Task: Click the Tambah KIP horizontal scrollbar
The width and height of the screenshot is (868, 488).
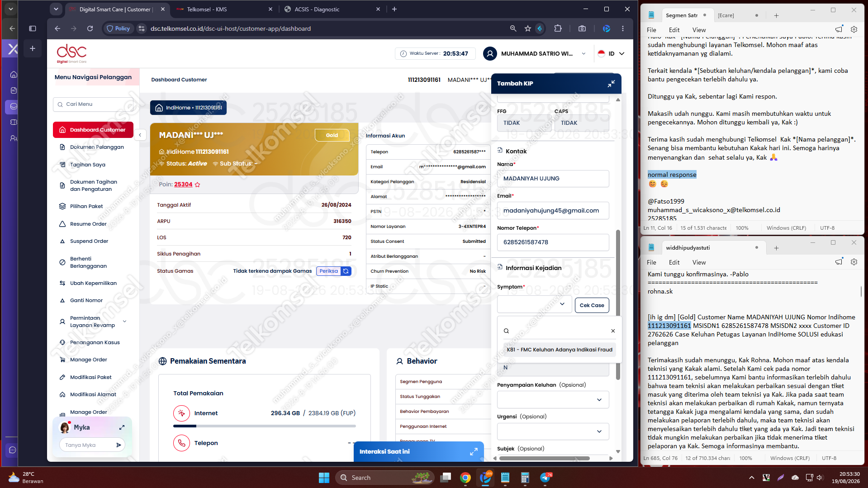Action: click(545, 458)
